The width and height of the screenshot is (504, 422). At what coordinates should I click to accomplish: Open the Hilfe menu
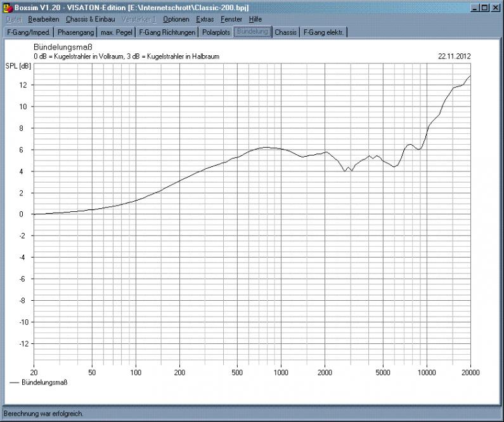[255, 19]
